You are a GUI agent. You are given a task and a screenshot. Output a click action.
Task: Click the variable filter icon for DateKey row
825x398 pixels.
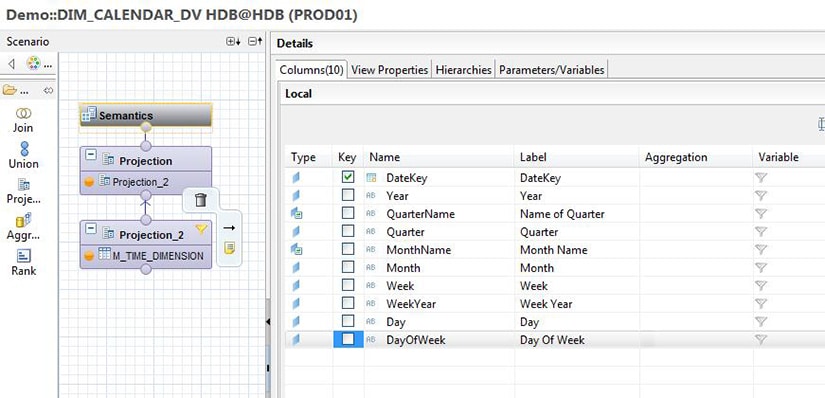pyautogui.click(x=760, y=178)
